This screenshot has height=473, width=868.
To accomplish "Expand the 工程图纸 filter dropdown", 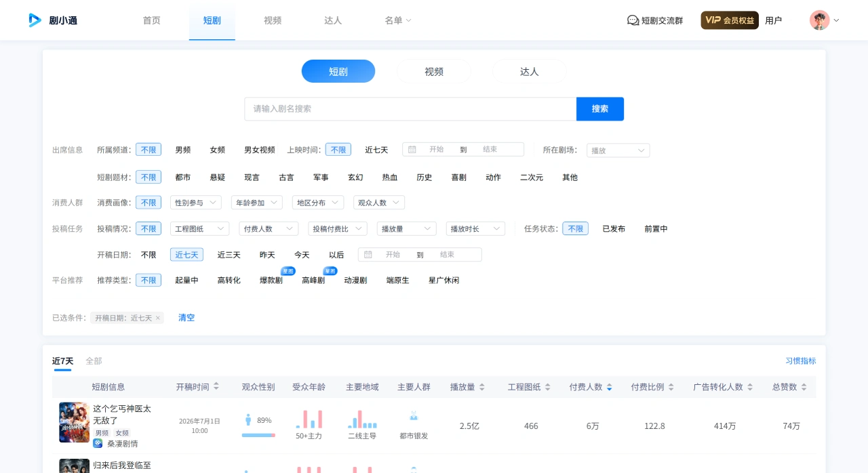I will (199, 229).
